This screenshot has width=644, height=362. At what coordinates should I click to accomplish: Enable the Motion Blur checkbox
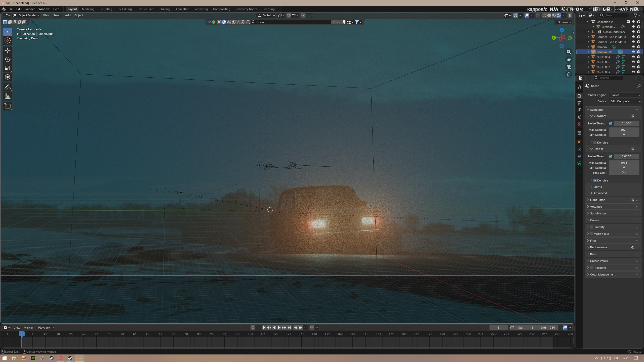[x=591, y=234]
